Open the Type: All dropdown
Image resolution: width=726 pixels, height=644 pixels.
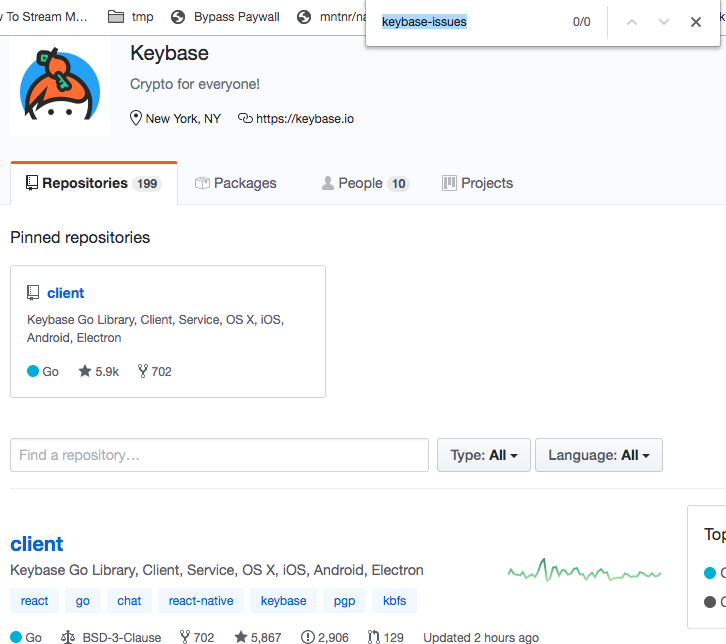pyautogui.click(x=483, y=455)
